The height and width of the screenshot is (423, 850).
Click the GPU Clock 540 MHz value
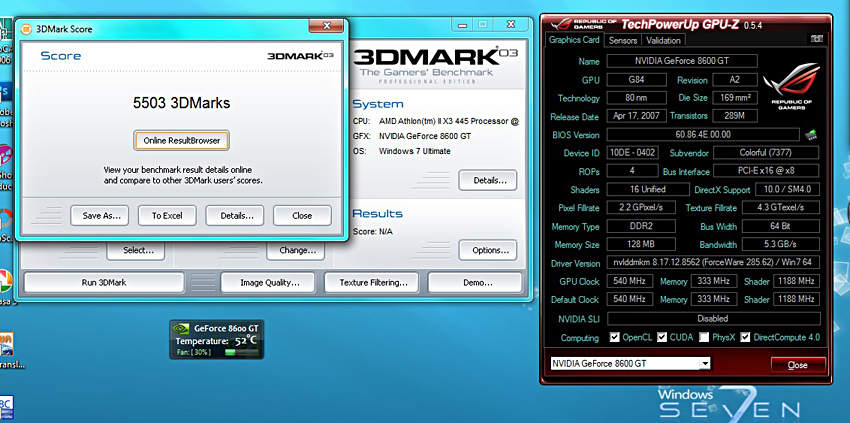coord(629,281)
